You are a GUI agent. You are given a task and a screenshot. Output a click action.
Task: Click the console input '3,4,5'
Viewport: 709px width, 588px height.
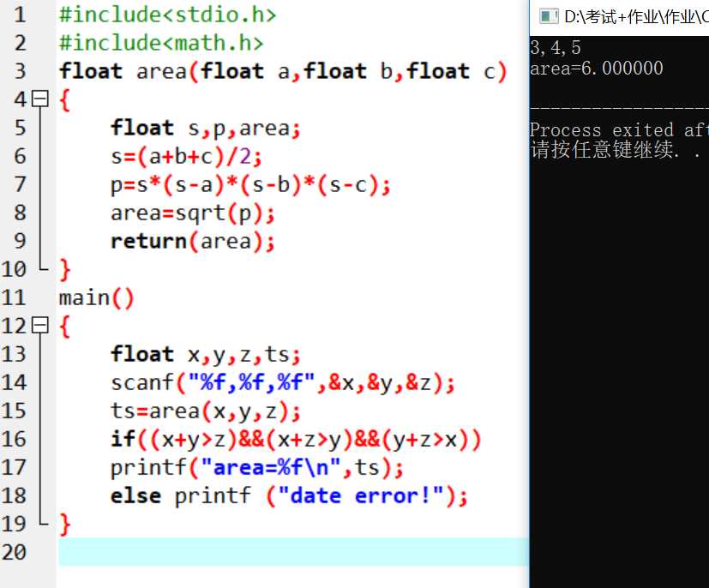556,47
